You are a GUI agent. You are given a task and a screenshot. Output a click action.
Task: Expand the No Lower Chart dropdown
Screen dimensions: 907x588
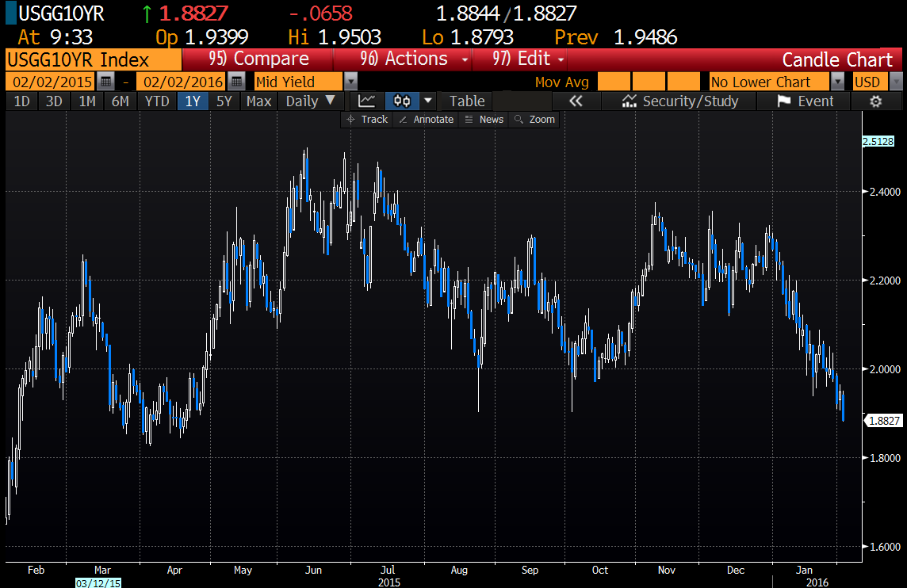(837, 82)
